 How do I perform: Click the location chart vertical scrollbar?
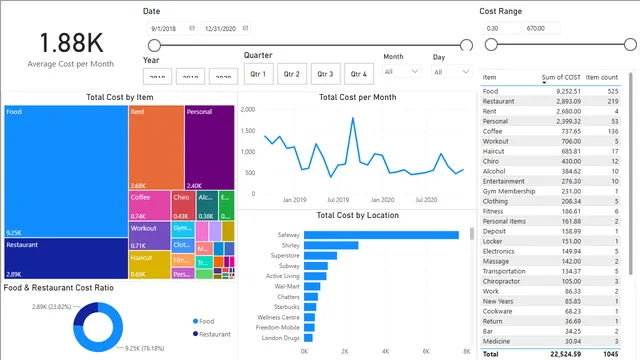pos(472,233)
